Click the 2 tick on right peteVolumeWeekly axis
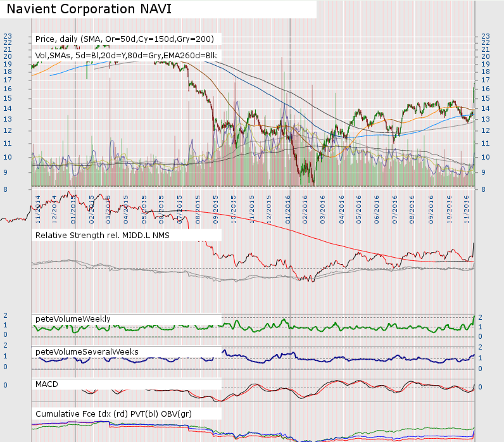Image resolution: width=504 pixels, height=442 pixels. click(481, 317)
